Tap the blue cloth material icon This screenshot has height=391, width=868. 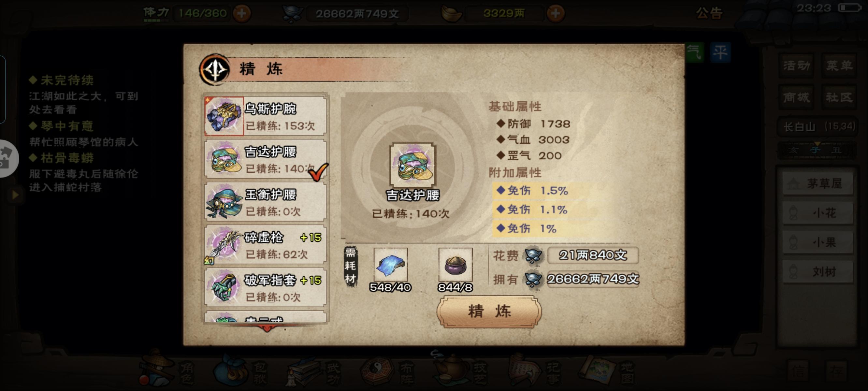[391, 265]
